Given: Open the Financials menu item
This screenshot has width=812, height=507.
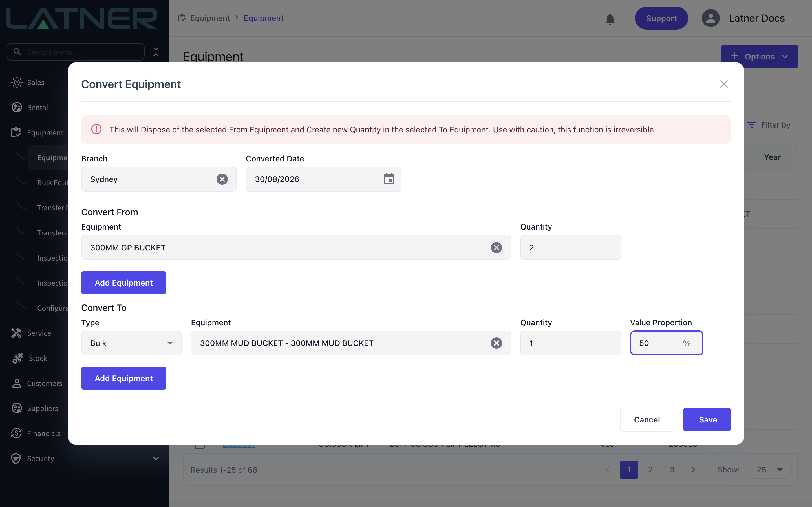Looking at the screenshot, I should 44,433.
